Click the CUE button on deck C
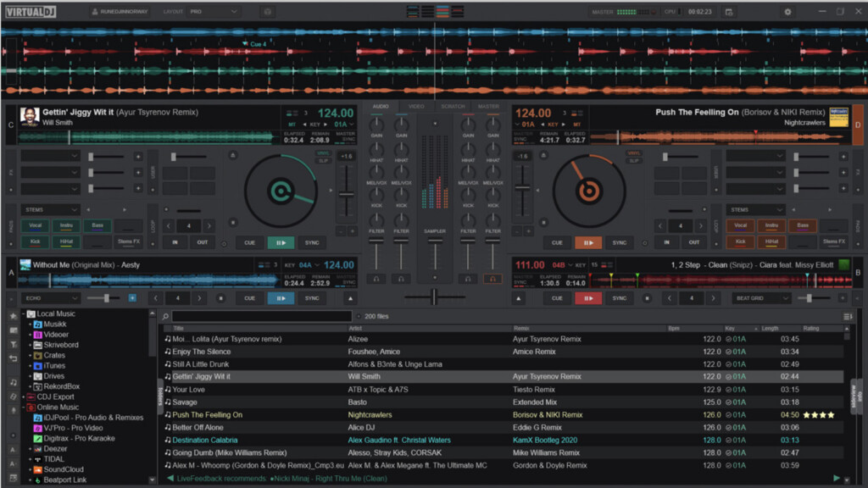The width and height of the screenshot is (868, 488). coord(250,242)
